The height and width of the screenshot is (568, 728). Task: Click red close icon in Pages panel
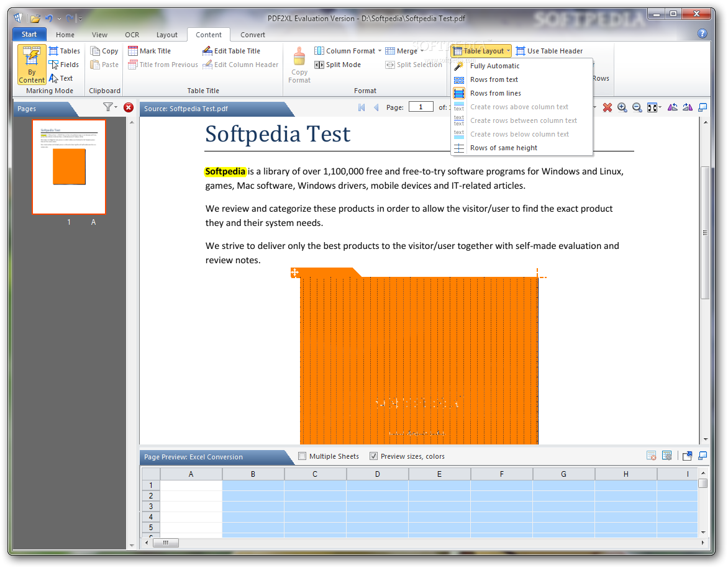pos(129,107)
